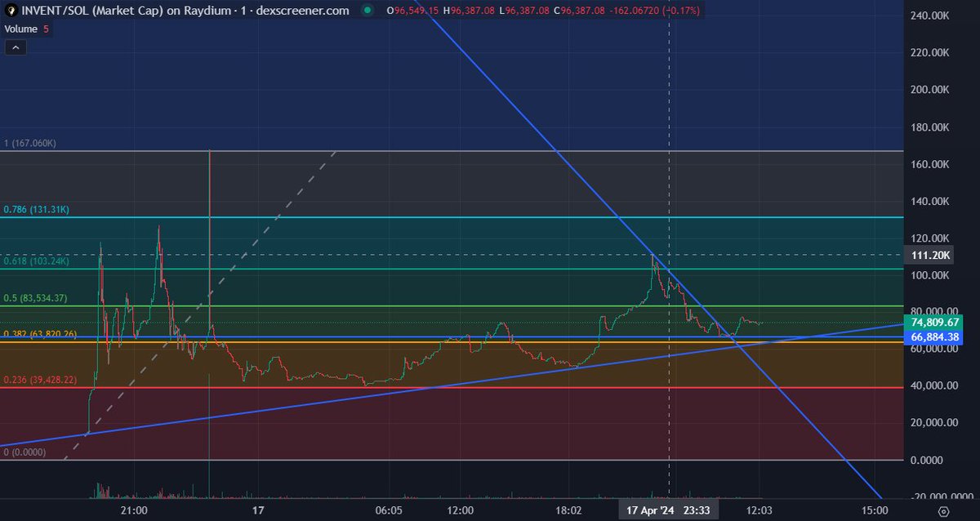Click the low price L96,387.08
The width and height of the screenshot is (980, 521).
coord(524,11)
